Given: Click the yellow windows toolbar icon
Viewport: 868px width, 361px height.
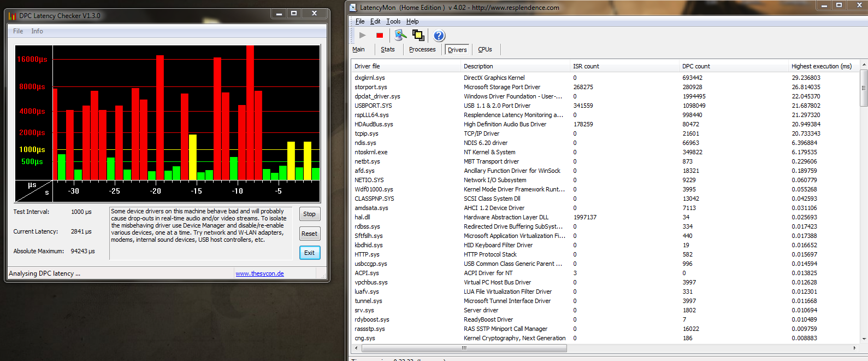Looking at the screenshot, I should click(418, 35).
